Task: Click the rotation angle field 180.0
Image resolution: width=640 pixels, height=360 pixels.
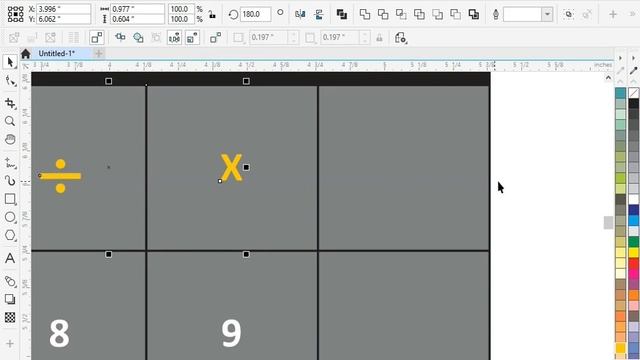Action: click(256, 14)
